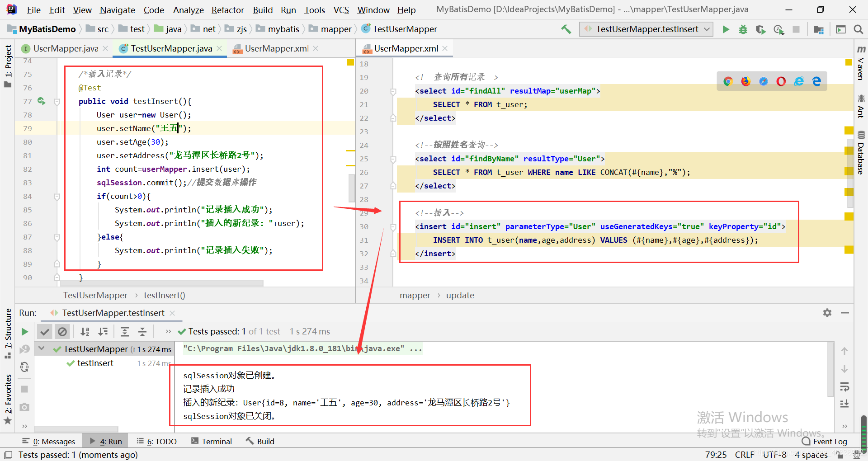
Task: Sort tests by duration icon
Action: coord(103,332)
